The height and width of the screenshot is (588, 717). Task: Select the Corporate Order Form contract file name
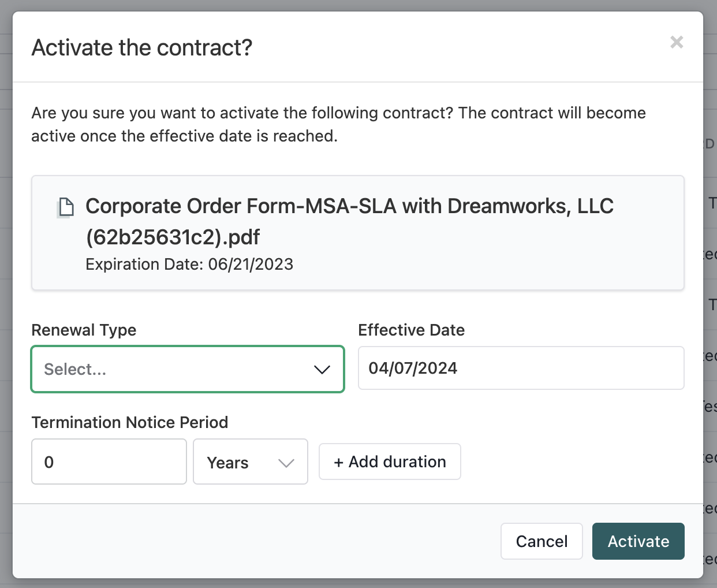349,221
